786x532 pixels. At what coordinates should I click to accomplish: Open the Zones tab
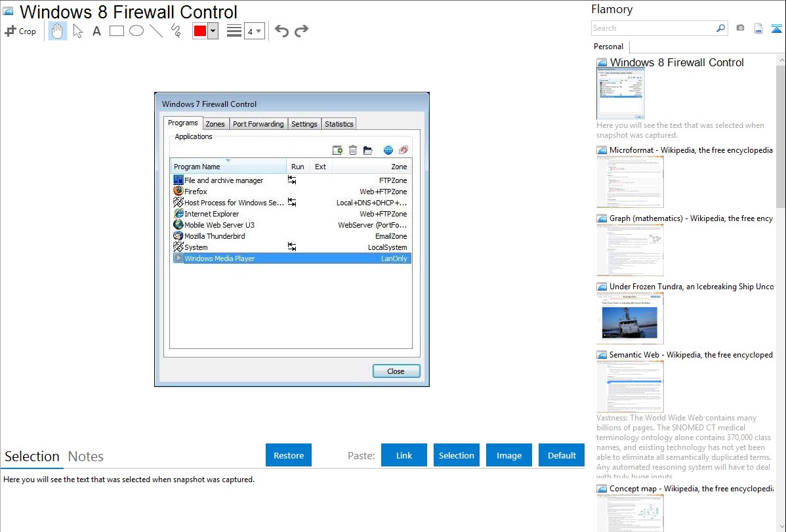tap(215, 124)
